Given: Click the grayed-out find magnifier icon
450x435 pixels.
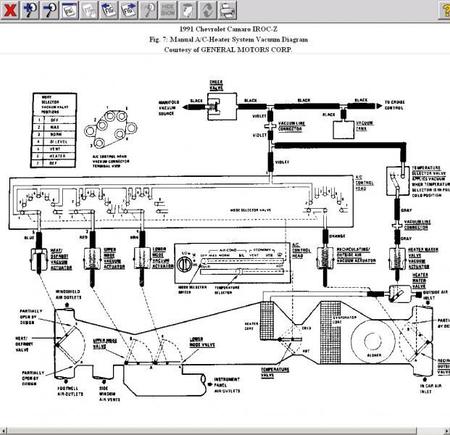Looking at the screenshot, I should 149,10.
